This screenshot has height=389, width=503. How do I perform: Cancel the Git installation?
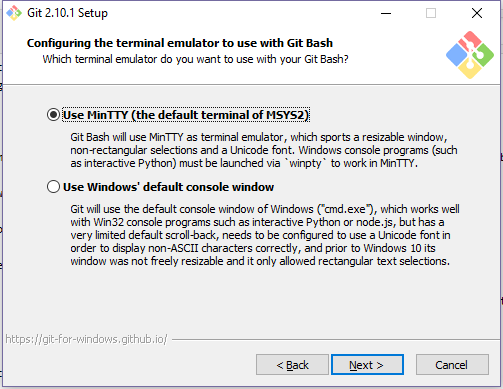[x=452, y=365]
